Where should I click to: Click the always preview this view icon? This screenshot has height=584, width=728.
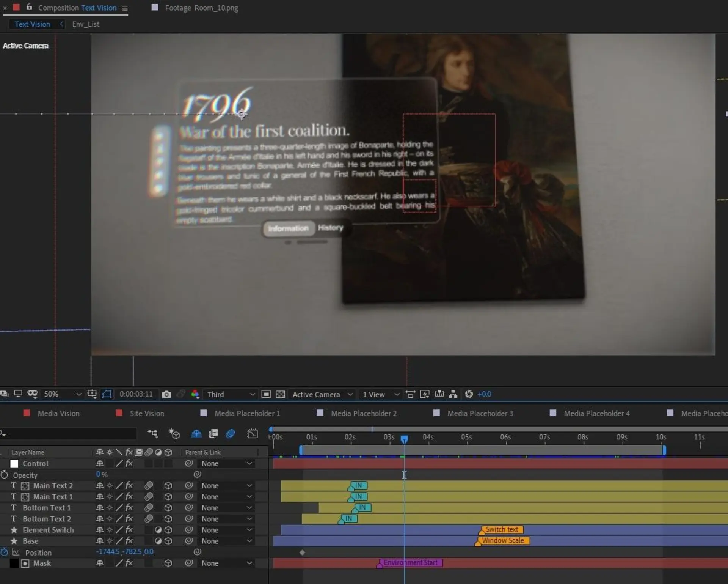pos(5,394)
